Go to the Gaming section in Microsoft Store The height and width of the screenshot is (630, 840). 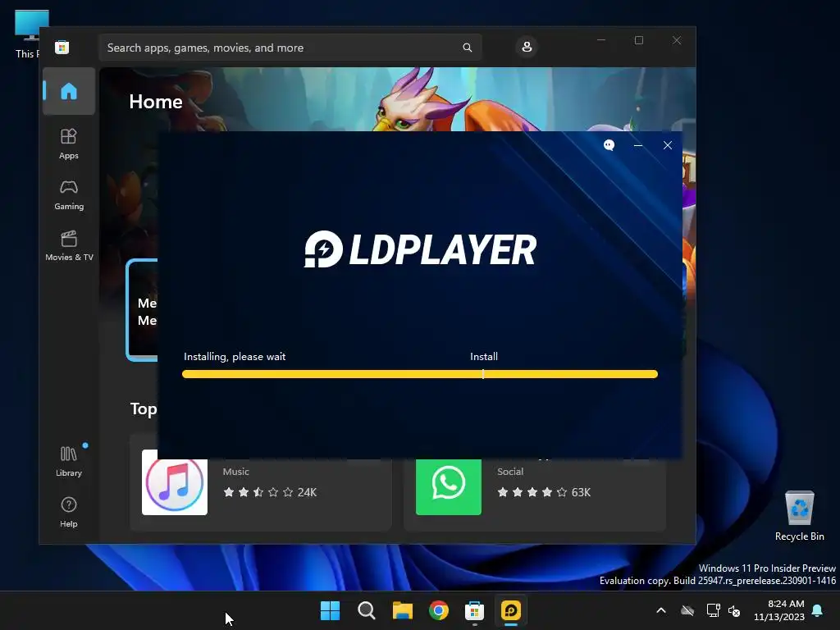(69, 194)
